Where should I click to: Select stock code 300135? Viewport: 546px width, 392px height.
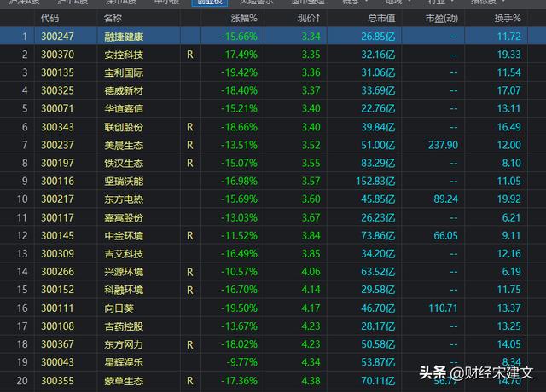(57, 72)
